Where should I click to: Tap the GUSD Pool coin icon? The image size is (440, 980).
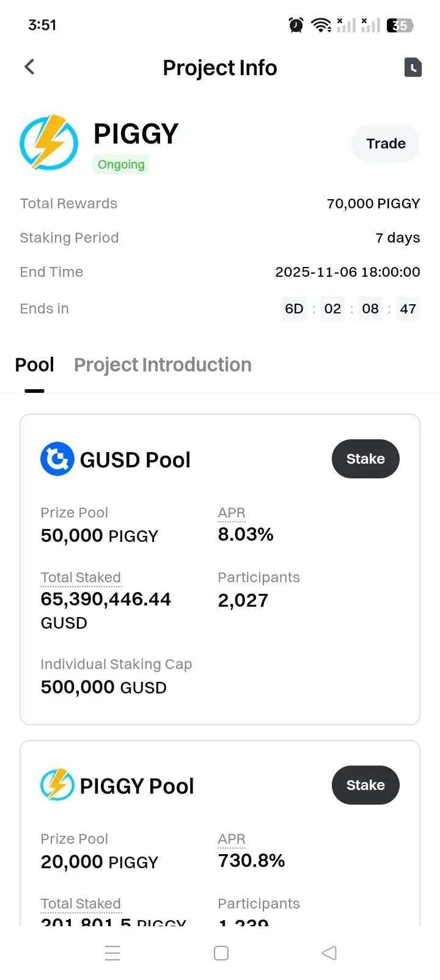pos(57,459)
